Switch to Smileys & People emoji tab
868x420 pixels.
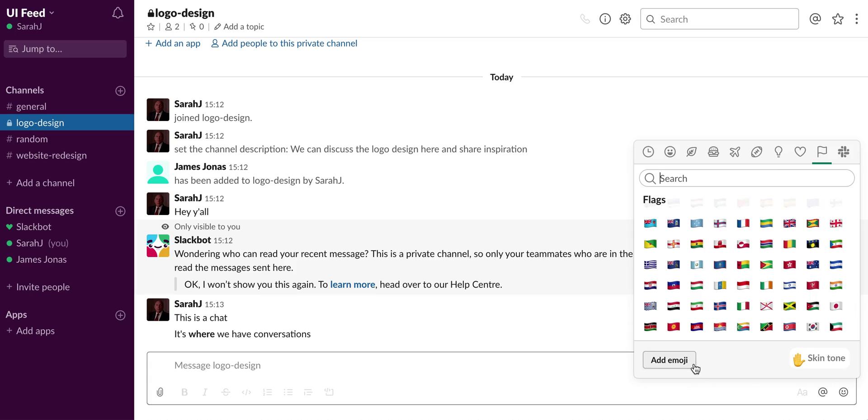click(x=670, y=152)
